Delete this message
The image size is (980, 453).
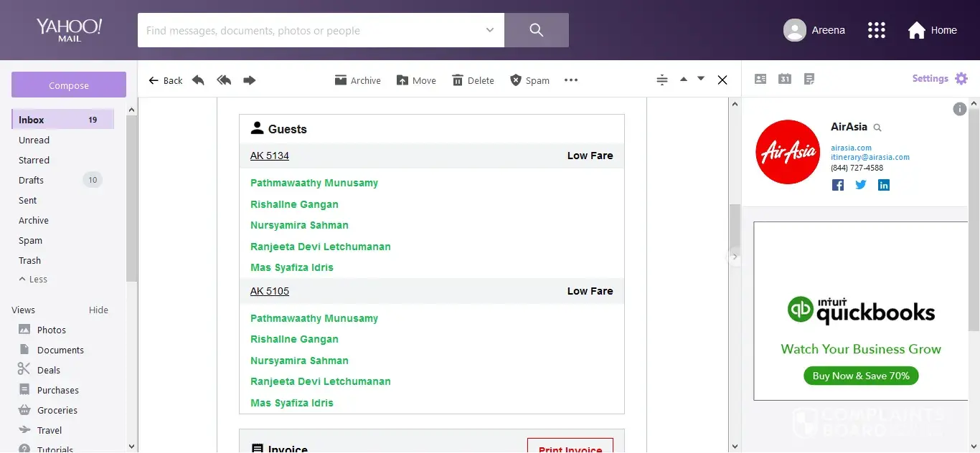(x=473, y=80)
